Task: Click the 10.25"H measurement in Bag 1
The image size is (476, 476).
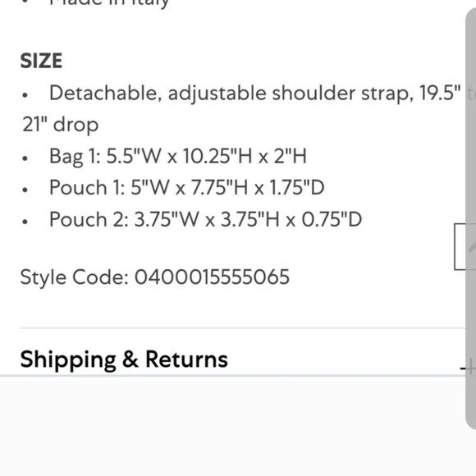Action: 217,156
